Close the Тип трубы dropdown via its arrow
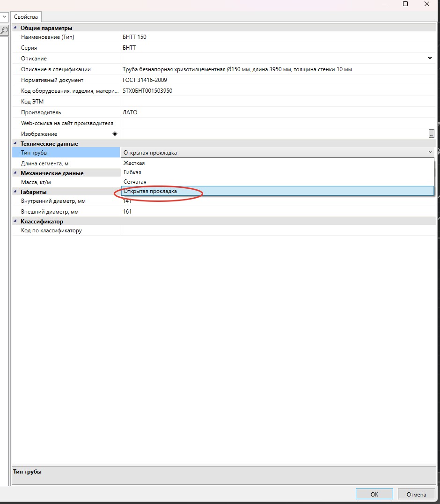 tap(430, 152)
